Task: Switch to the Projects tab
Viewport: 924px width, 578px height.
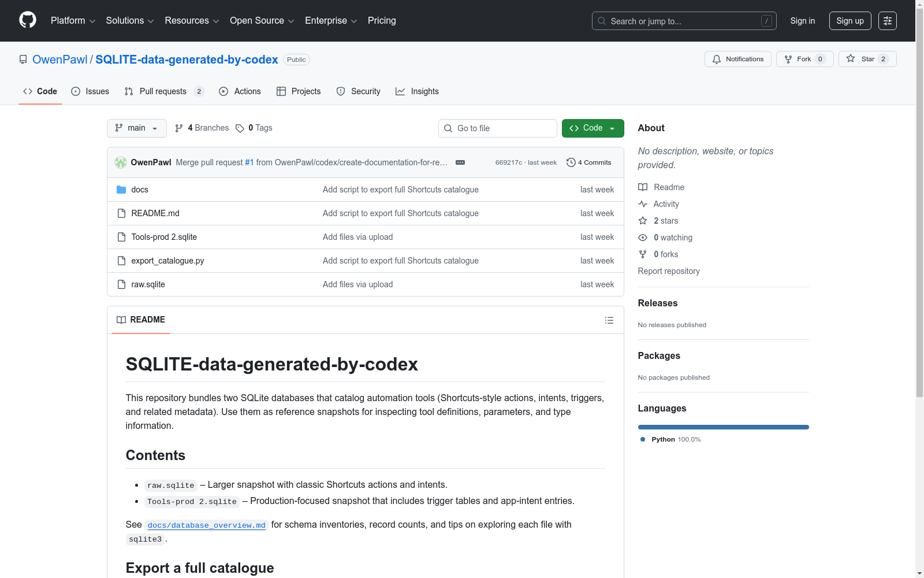Action: click(299, 91)
